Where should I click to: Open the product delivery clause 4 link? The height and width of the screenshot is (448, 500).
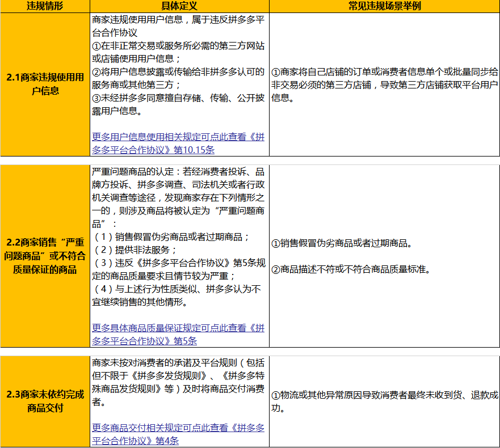[x=178, y=434]
